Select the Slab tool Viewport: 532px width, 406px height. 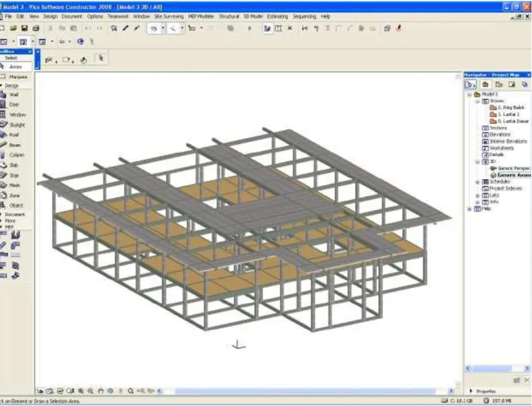(x=14, y=165)
